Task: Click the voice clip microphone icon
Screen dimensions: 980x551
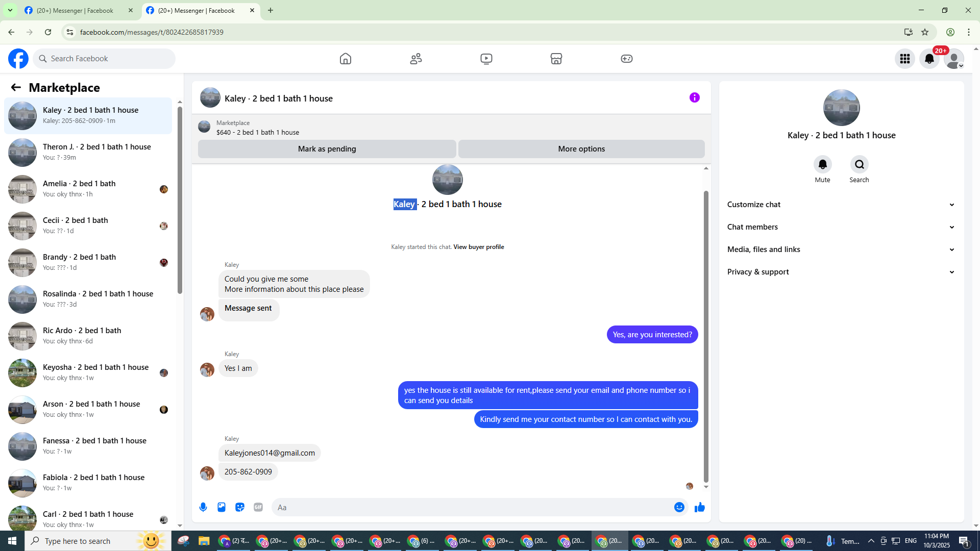Action: click(203, 507)
